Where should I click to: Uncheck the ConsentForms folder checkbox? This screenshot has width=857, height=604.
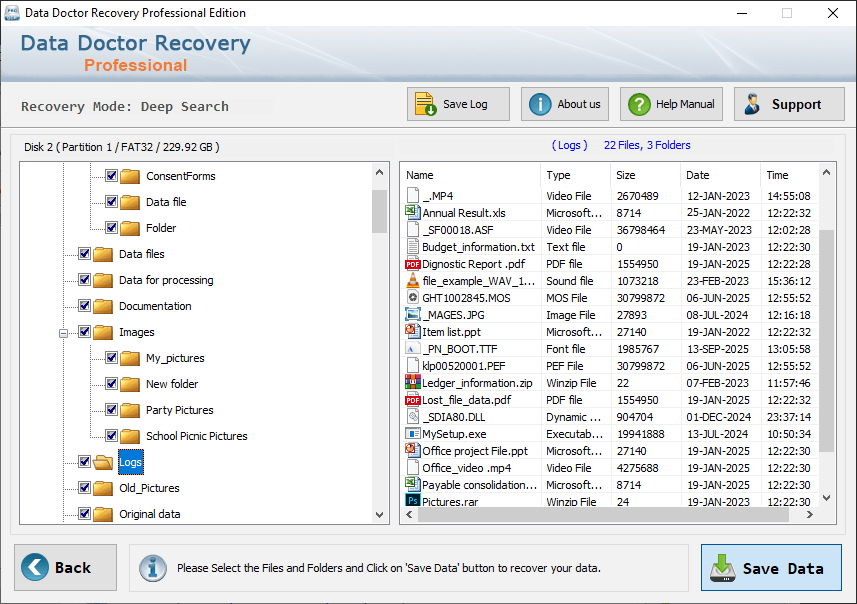coord(111,175)
